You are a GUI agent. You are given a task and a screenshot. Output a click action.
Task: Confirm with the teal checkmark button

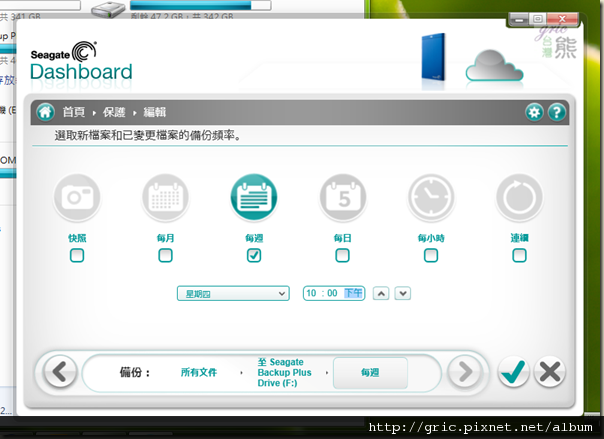click(513, 372)
